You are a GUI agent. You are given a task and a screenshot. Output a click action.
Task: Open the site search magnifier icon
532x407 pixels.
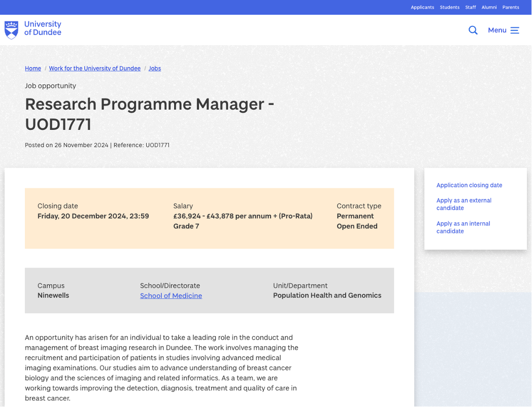click(473, 30)
